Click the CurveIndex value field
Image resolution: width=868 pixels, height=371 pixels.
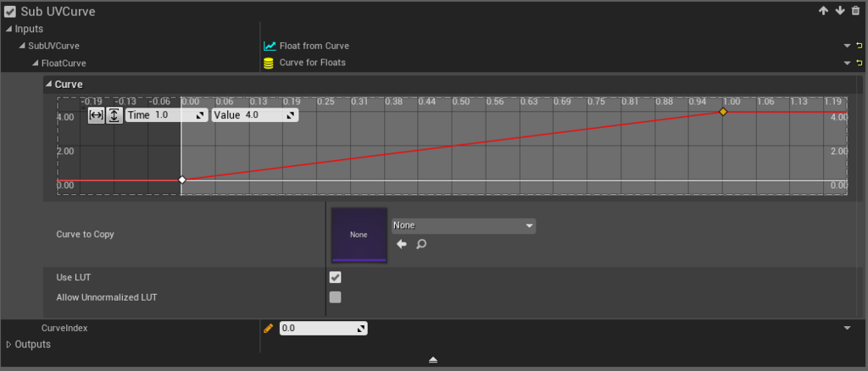point(323,329)
